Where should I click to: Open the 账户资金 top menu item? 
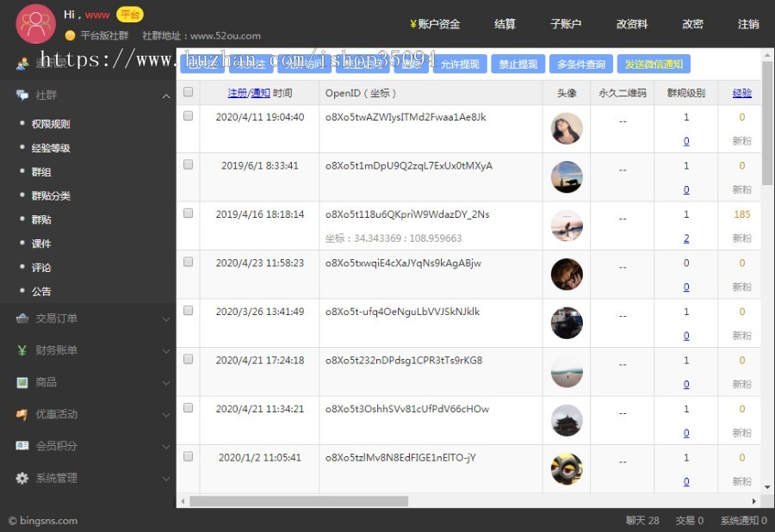(435, 24)
